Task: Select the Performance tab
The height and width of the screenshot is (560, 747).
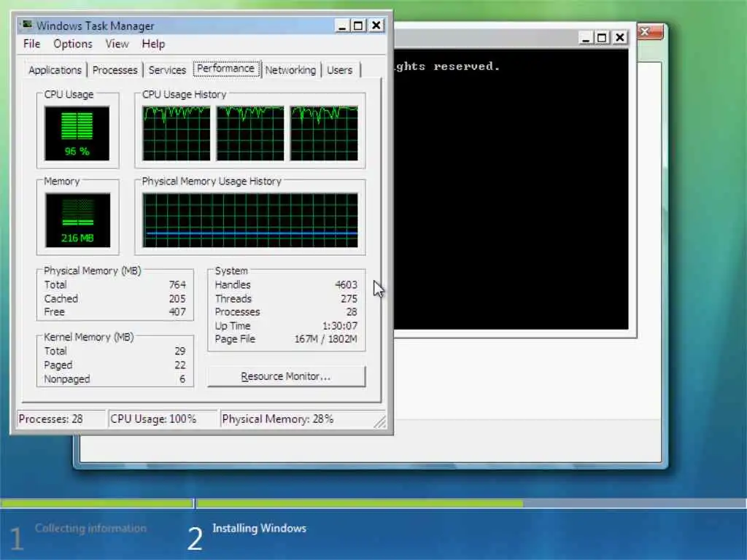Action: click(226, 69)
